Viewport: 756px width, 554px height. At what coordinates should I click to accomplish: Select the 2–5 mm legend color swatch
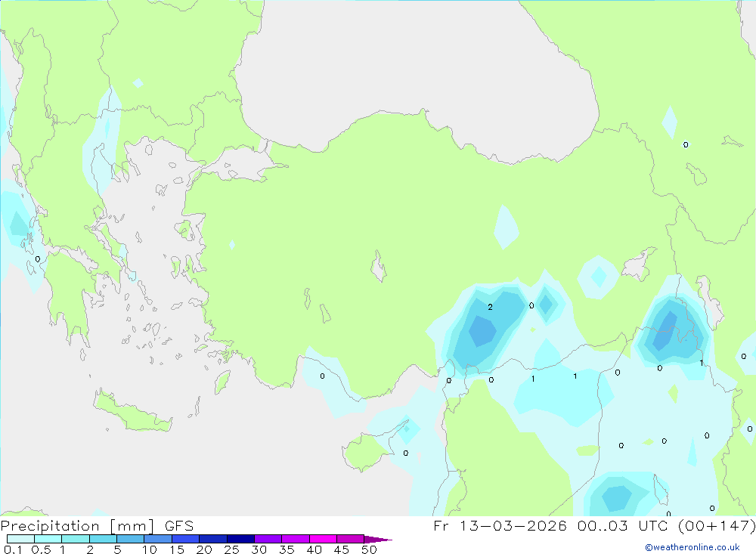[x=103, y=539]
